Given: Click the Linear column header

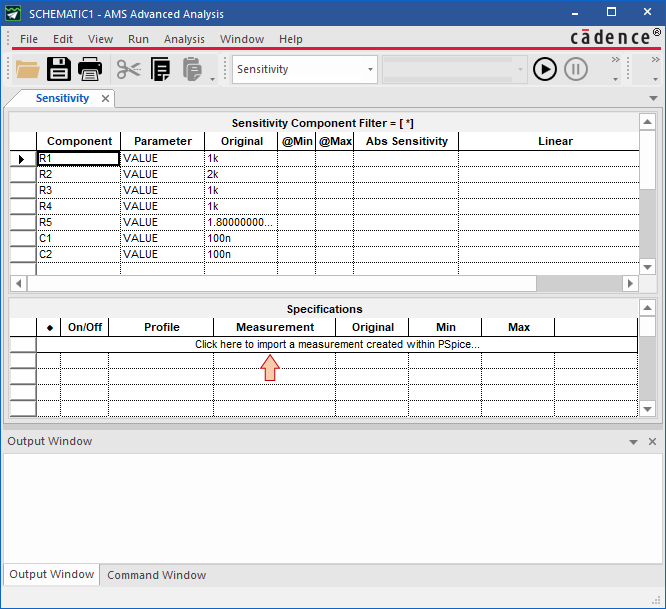Looking at the screenshot, I should [549, 141].
